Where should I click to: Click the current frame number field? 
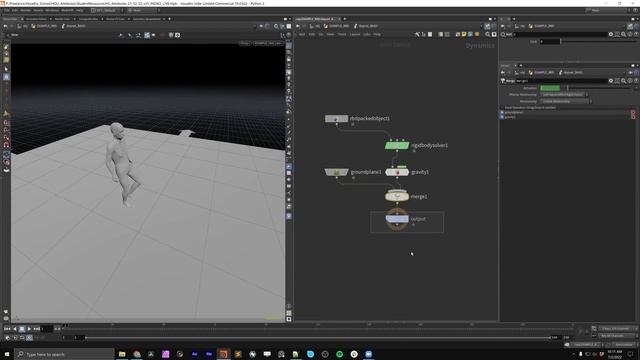[47, 329]
